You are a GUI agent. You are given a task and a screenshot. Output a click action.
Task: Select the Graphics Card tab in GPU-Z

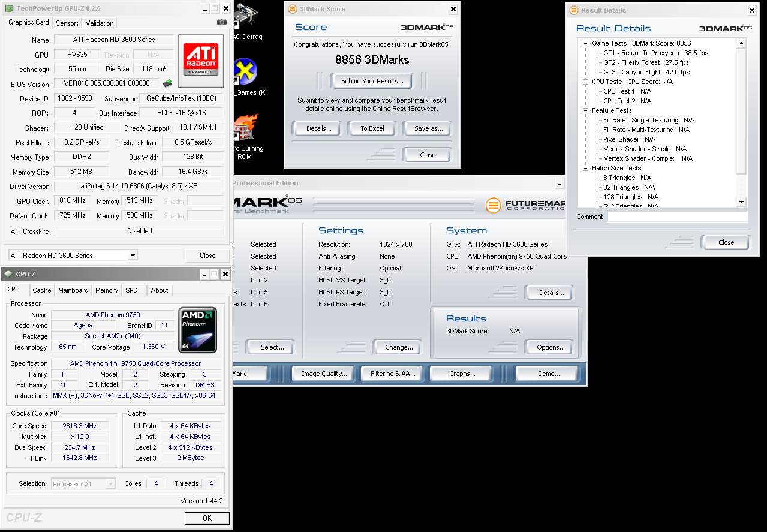(28, 22)
